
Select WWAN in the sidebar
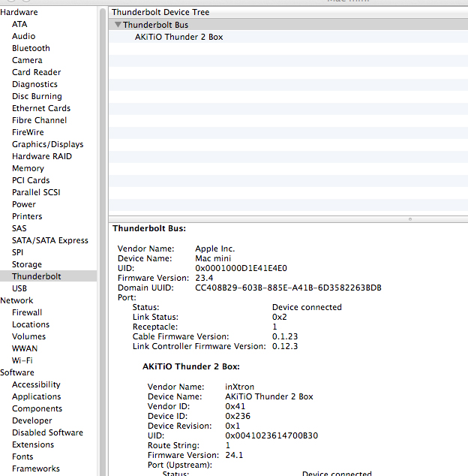pyautogui.click(x=25, y=348)
